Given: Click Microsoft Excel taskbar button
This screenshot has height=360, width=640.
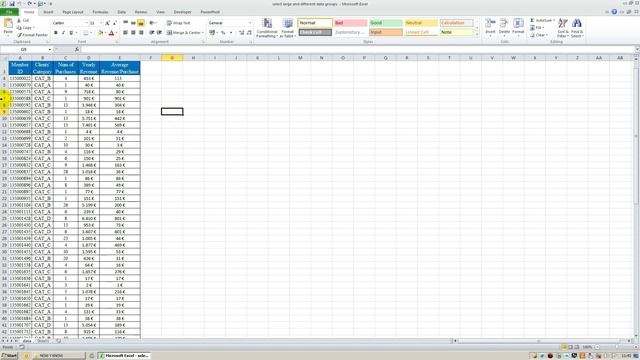Looking at the screenshot, I should [x=124, y=356].
